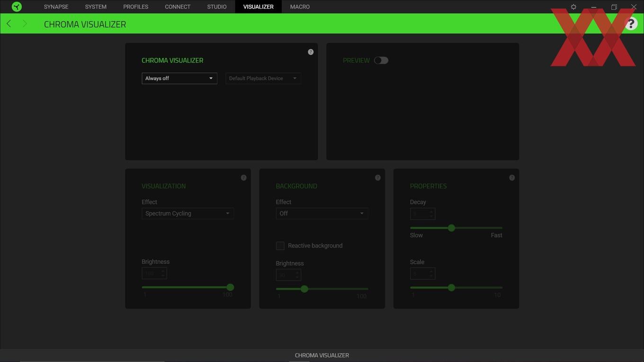
Task: Click the Decay slider handle
Action: pos(451,228)
